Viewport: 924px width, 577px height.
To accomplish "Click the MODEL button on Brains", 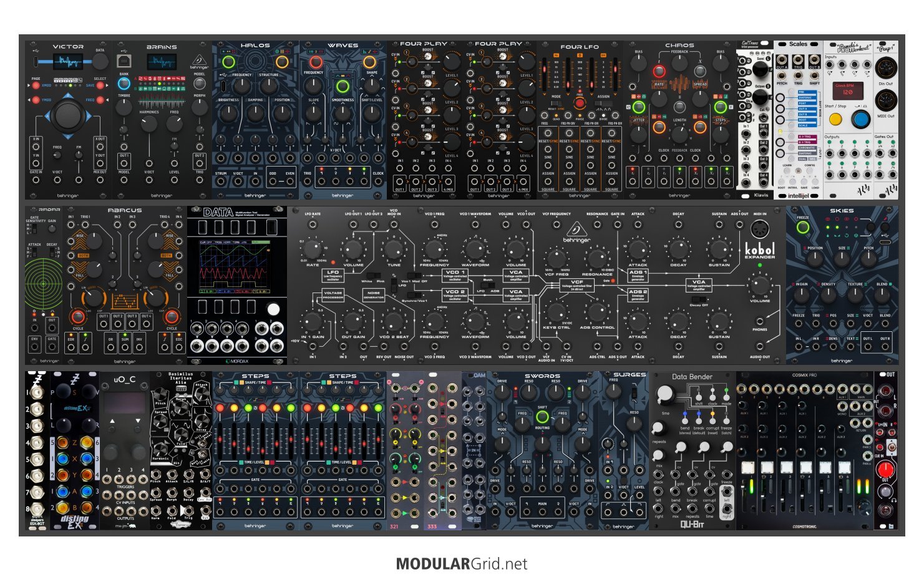I will click(200, 83).
